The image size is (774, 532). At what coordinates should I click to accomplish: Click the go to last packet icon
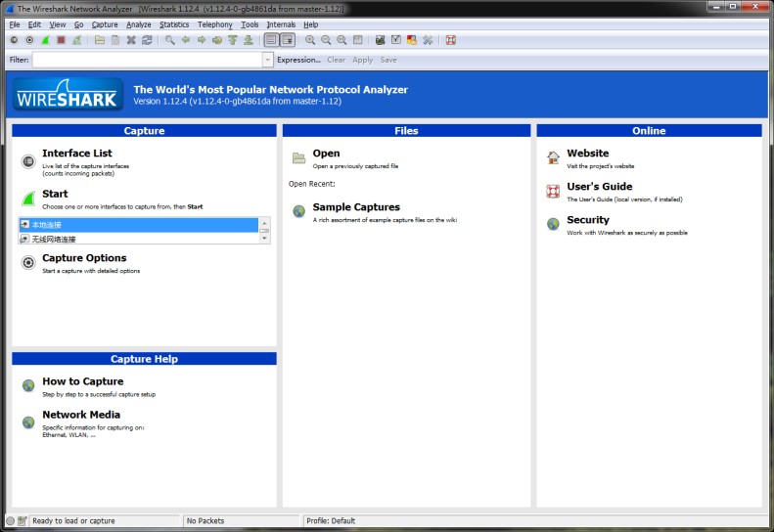click(249, 40)
